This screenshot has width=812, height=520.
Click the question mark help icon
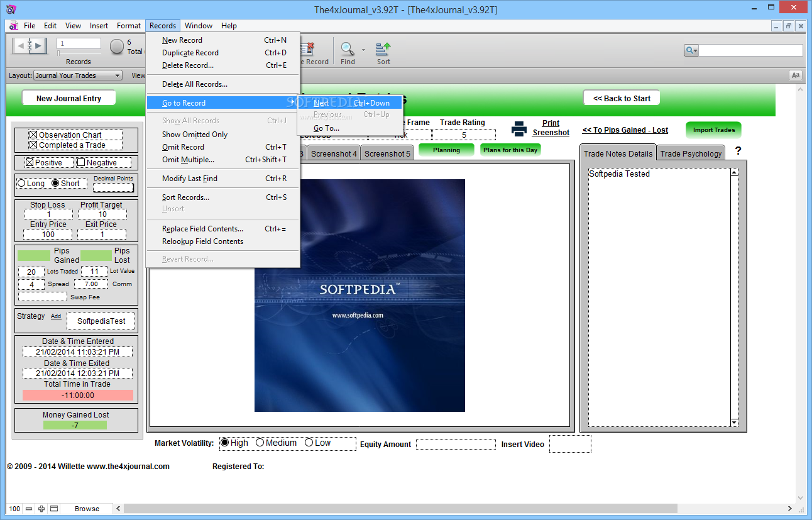click(738, 151)
